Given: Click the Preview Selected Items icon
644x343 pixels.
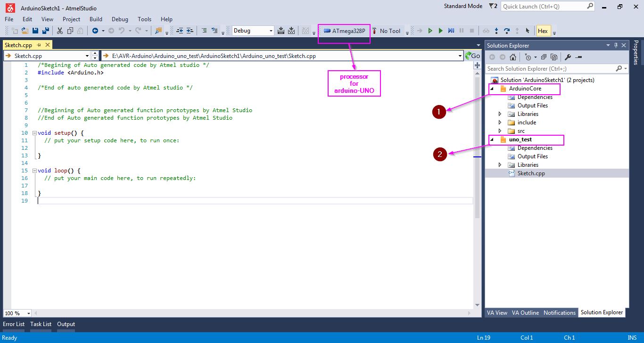Looking at the screenshot, I should (578, 57).
